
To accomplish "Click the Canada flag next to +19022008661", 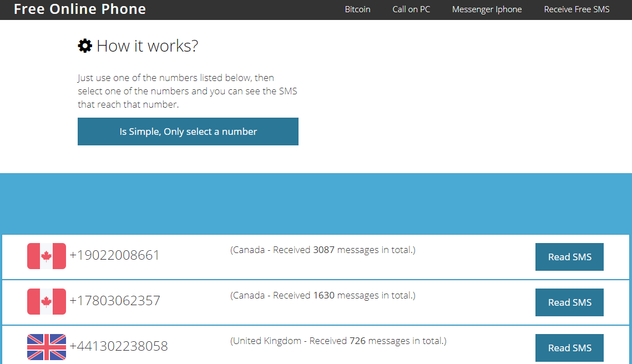I will click(x=47, y=256).
